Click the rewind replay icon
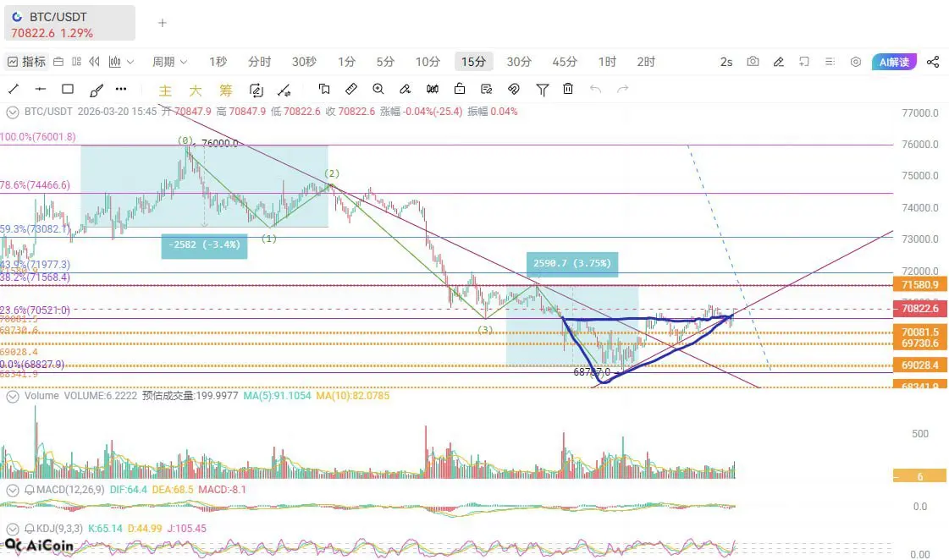Screen dimensions: 949x560 click(94, 62)
